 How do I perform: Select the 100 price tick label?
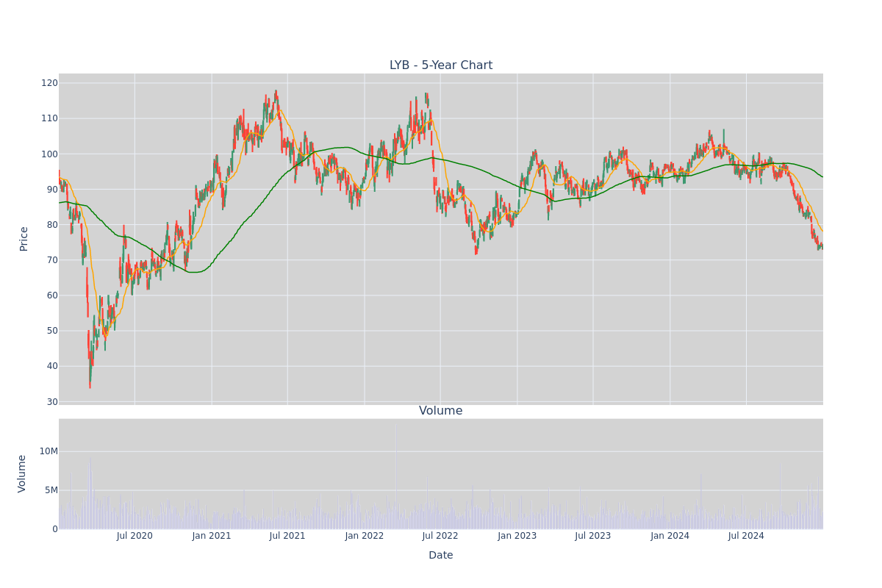coord(49,154)
